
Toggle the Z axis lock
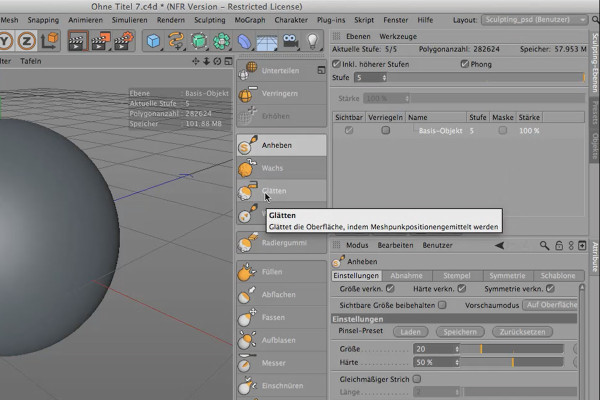click(x=26, y=41)
